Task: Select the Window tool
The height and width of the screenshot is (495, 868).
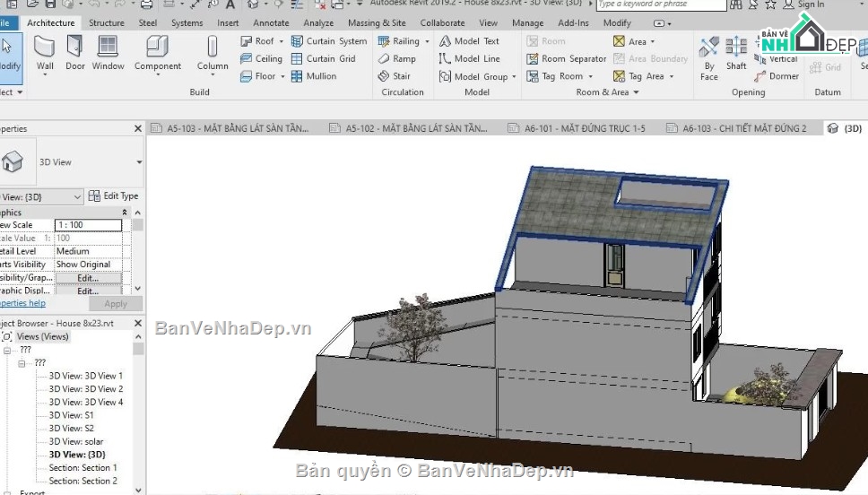Action: coord(108,54)
